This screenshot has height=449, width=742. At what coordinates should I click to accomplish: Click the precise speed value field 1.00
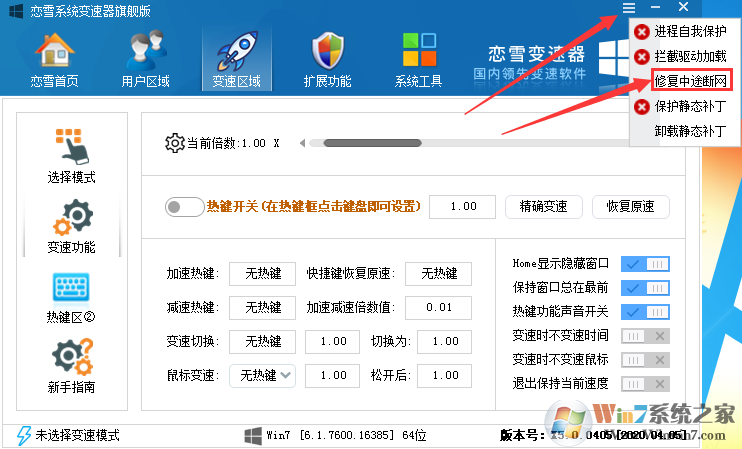coord(462,207)
